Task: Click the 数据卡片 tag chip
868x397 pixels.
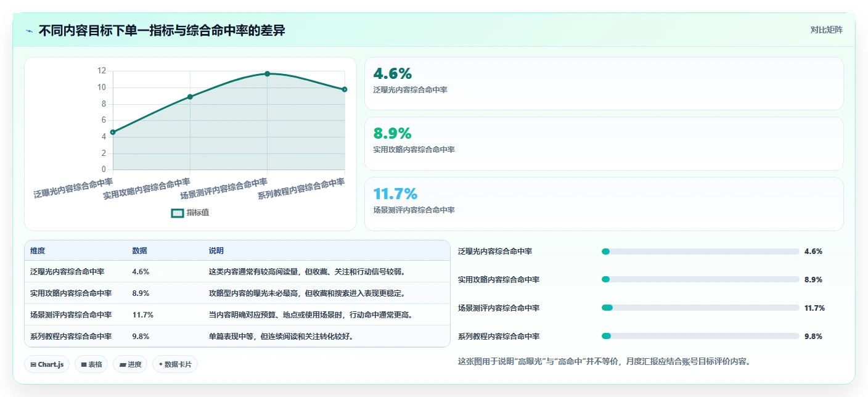Action: [x=175, y=364]
